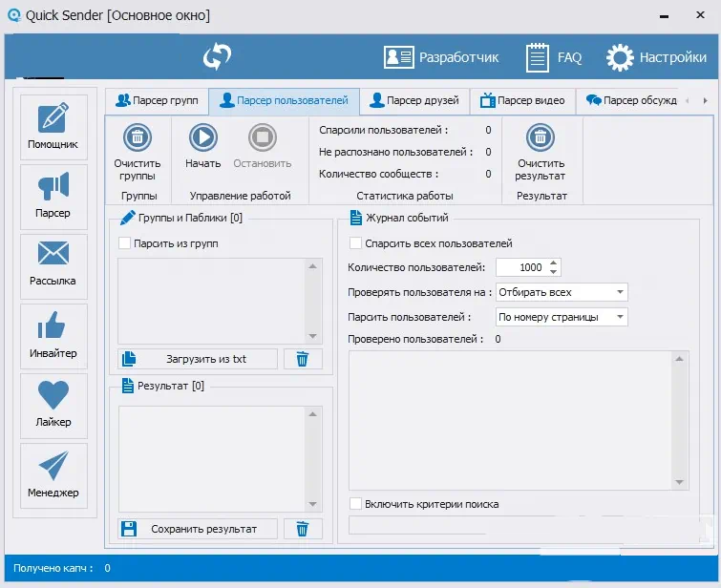Click the search criteria input field
Image resolution: width=721 pixels, height=588 pixels.
tap(524, 525)
